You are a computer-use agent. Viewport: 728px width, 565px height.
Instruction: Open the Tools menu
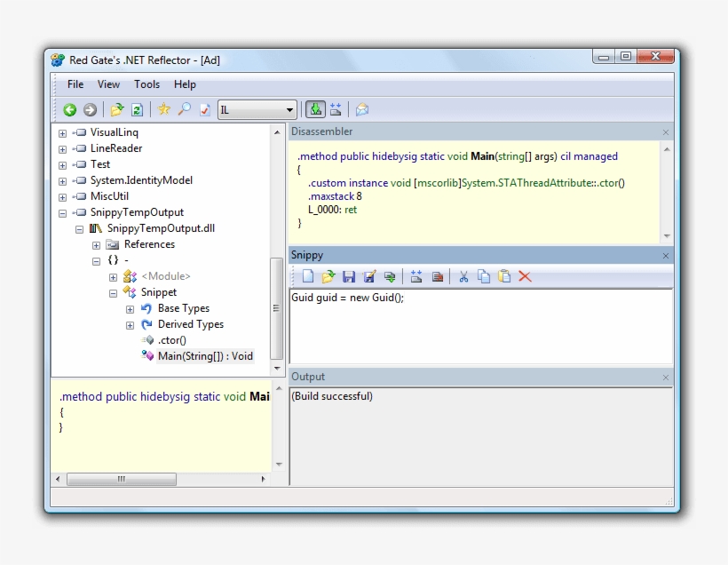tap(146, 84)
